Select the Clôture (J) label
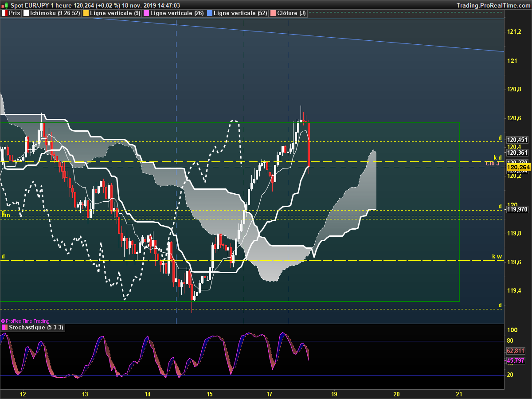The height and width of the screenshot is (399, 532). 291,13
